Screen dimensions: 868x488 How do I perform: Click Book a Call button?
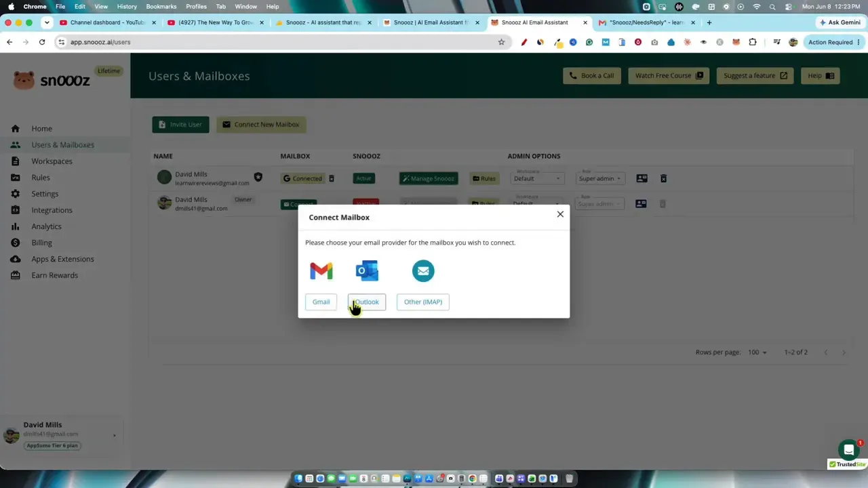[x=591, y=76]
